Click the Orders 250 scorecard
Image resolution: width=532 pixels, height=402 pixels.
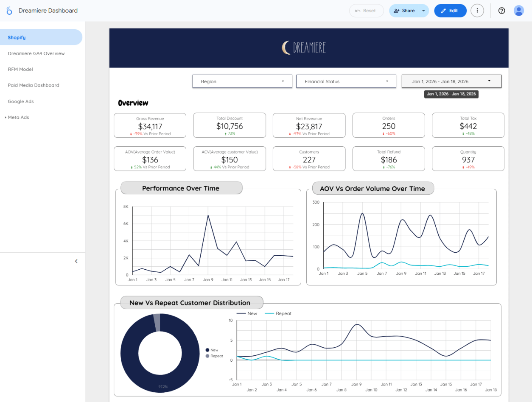click(x=389, y=126)
